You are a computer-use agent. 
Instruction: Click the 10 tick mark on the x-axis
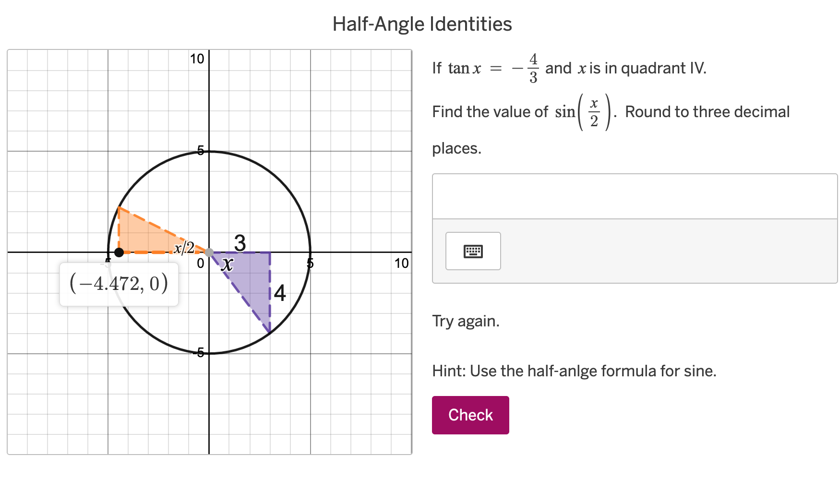click(401, 264)
